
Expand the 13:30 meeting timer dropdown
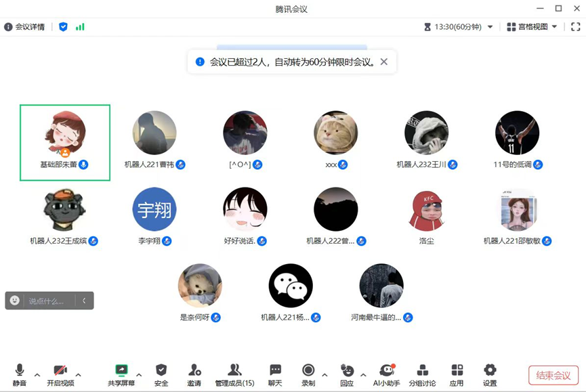click(x=490, y=27)
